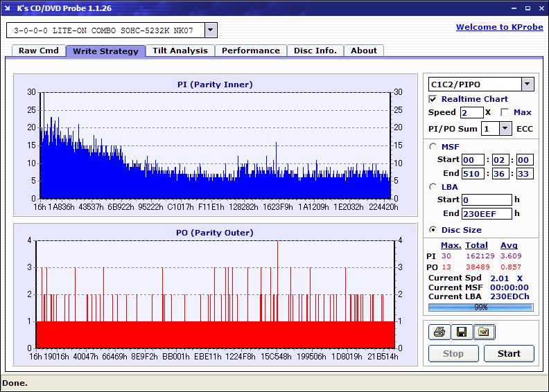The height and width of the screenshot is (392, 549).
Task: Click the open picture folder icon
Action: click(x=484, y=332)
